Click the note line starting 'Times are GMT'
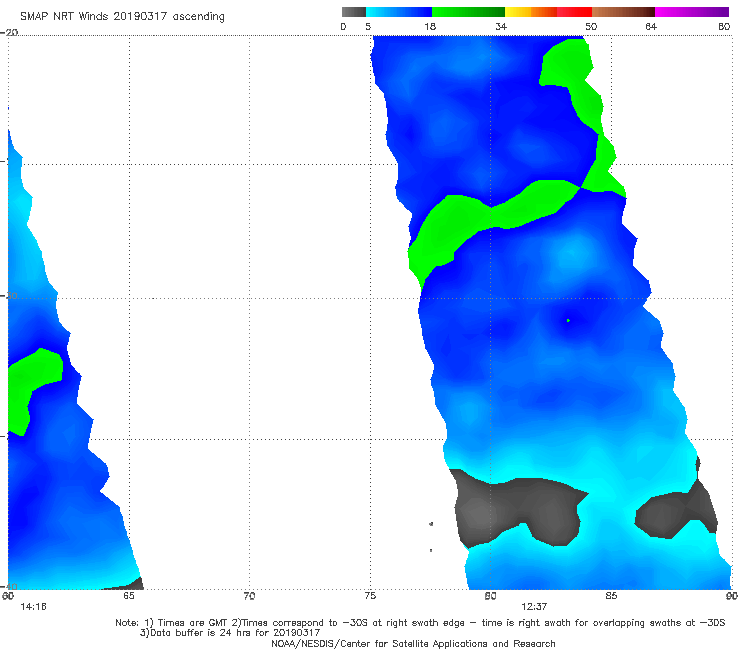 (420, 623)
